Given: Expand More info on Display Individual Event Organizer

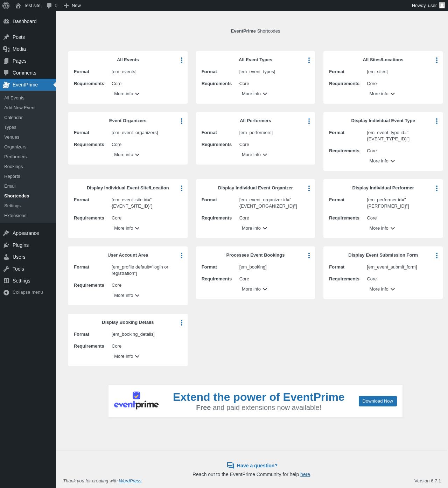Looking at the screenshot, I should click(254, 228).
